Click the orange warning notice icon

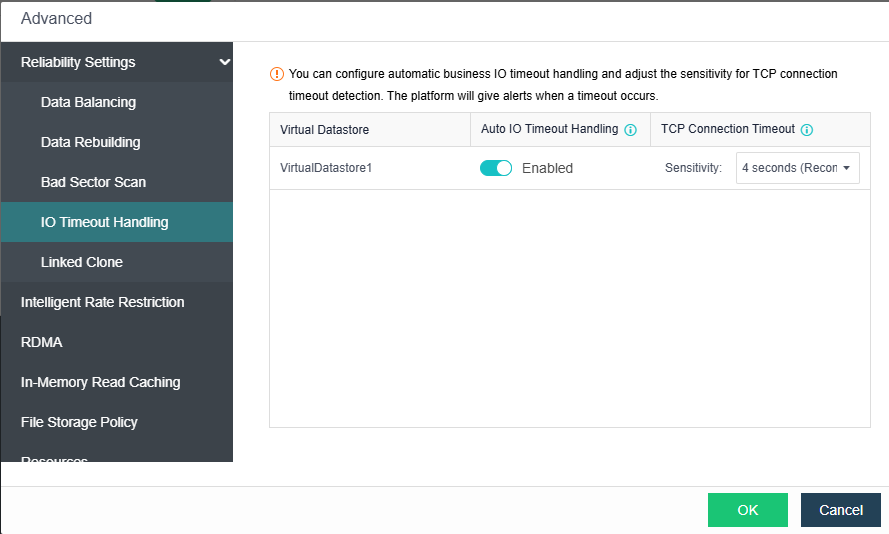tap(277, 74)
